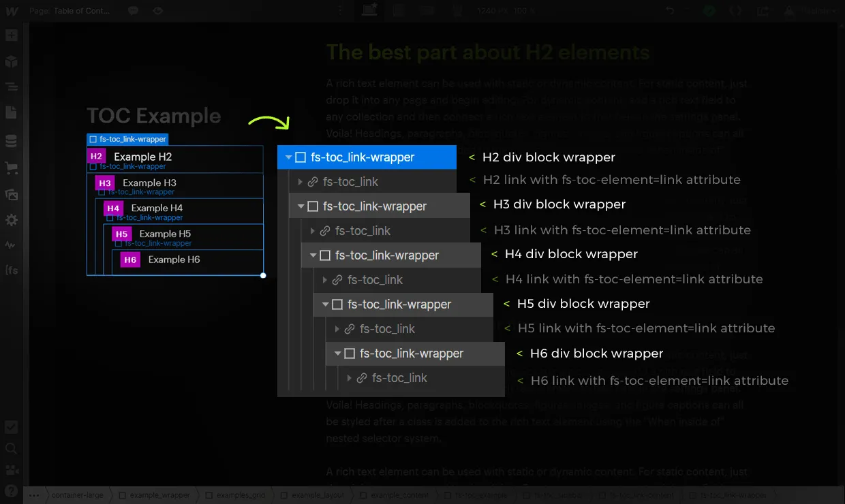The height and width of the screenshot is (504, 845).
Task: Select the blue fs-toc_link-wrapper tree row label
Action: 363,157
